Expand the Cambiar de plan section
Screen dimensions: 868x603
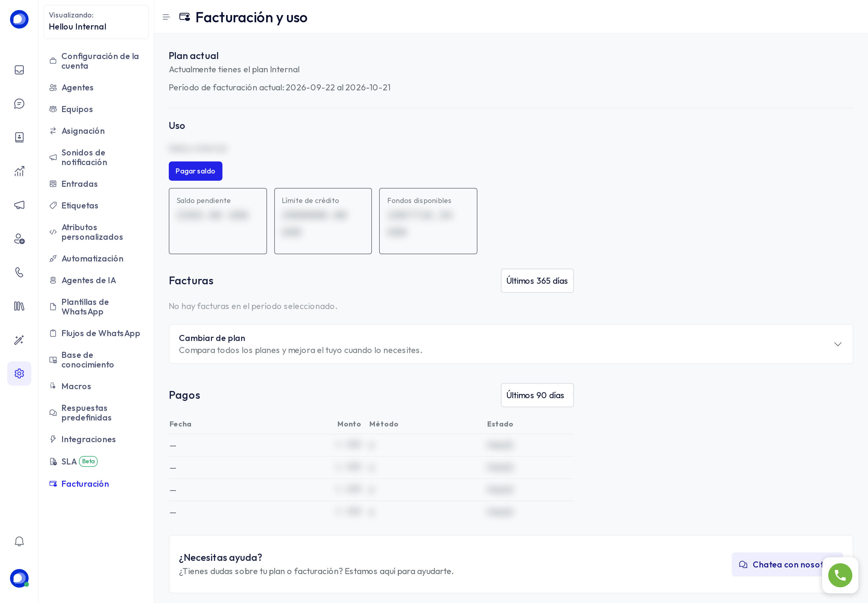click(511, 344)
